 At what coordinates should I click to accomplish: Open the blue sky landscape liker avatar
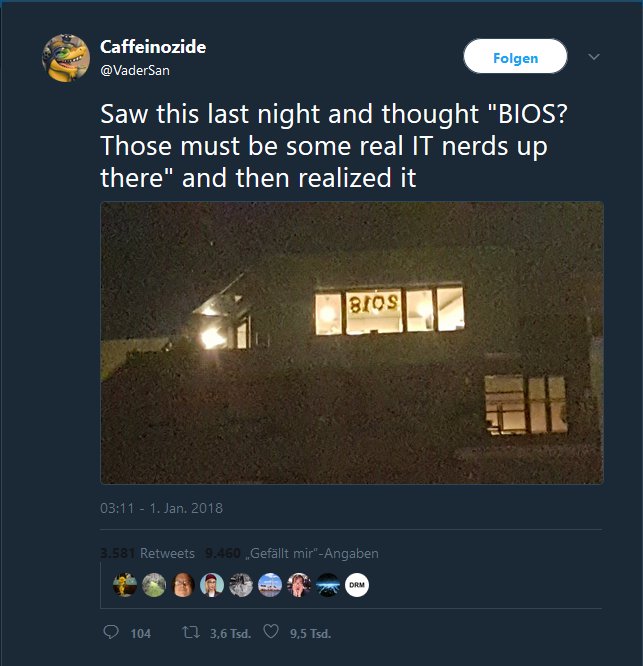tap(270, 585)
